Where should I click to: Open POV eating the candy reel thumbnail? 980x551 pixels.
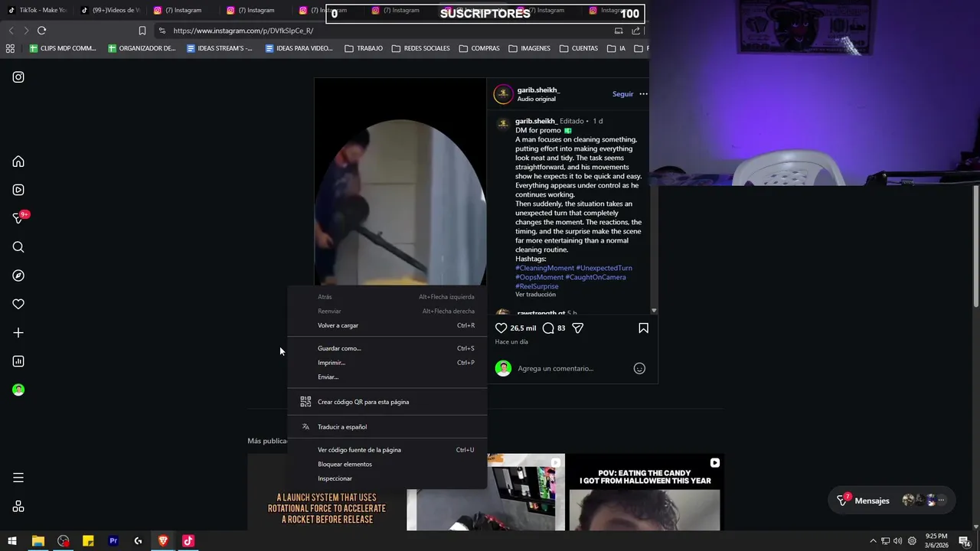[x=645, y=492]
